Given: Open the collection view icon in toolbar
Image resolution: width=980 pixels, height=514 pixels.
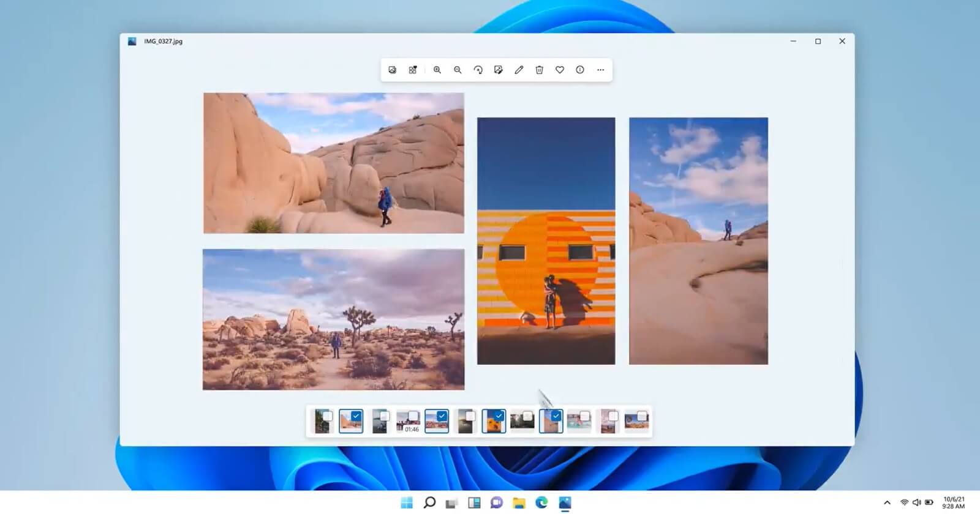Looking at the screenshot, I should point(413,70).
